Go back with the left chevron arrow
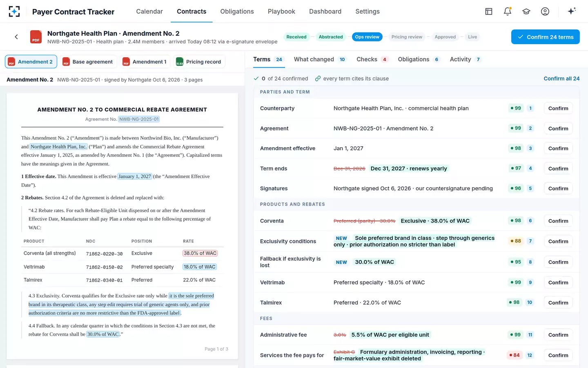The height and width of the screenshot is (368, 588). pyautogui.click(x=16, y=37)
